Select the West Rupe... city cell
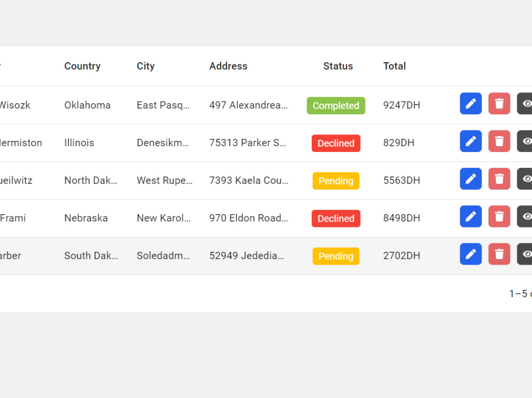The image size is (532, 398). click(164, 180)
